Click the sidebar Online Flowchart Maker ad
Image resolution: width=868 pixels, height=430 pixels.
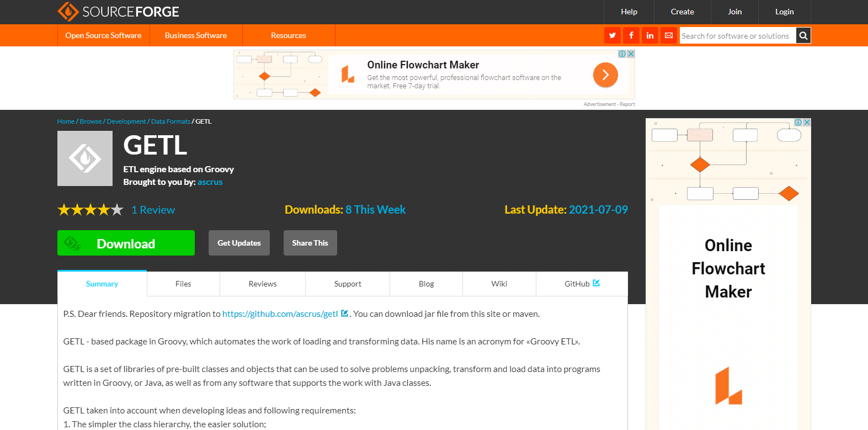(728, 274)
